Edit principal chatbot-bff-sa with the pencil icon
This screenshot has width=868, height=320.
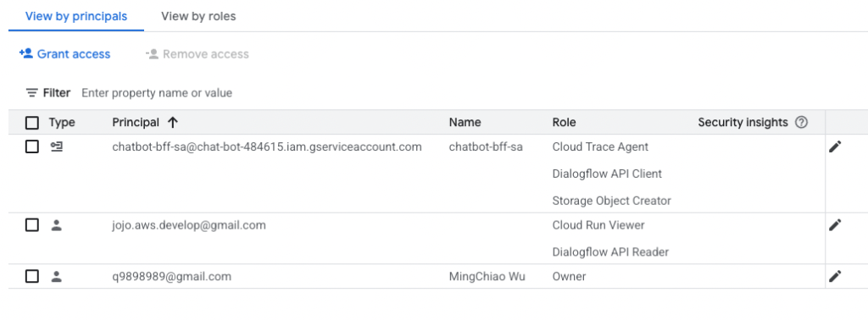(x=835, y=146)
